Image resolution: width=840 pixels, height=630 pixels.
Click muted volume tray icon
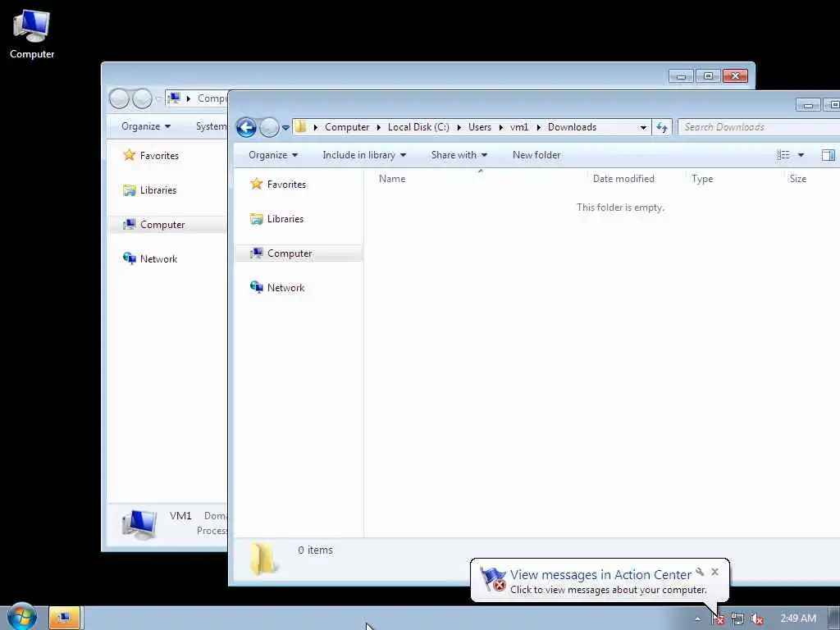click(x=757, y=619)
